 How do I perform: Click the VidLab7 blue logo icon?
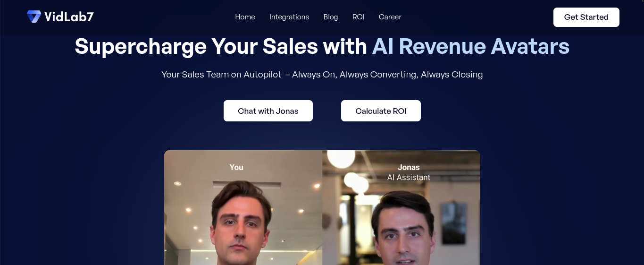click(x=34, y=17)
